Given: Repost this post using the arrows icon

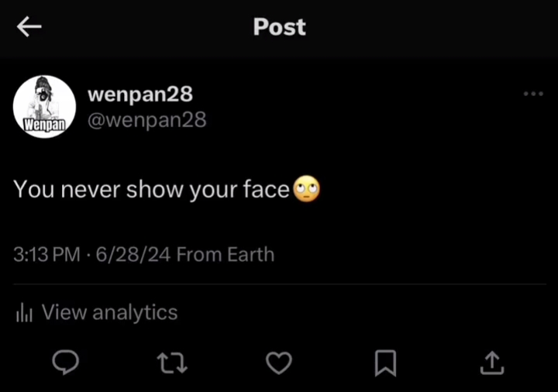Looking at the screenshot, I should [173, 362].
